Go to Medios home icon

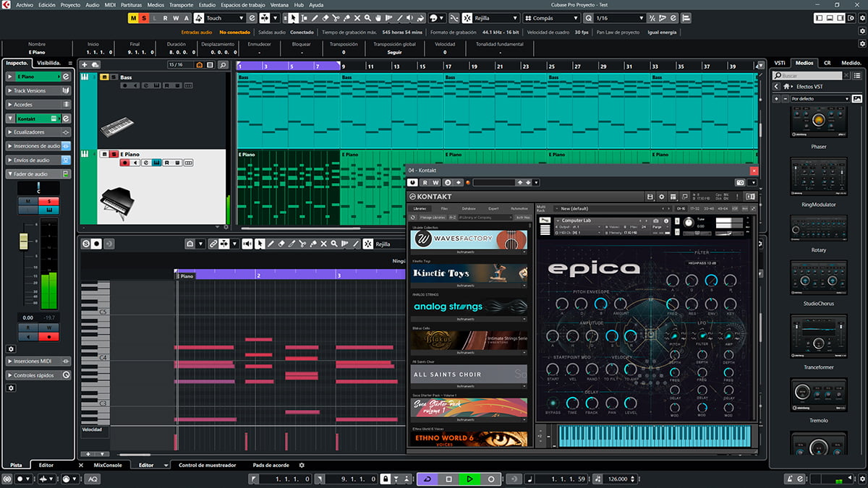(x=787, y=87)
